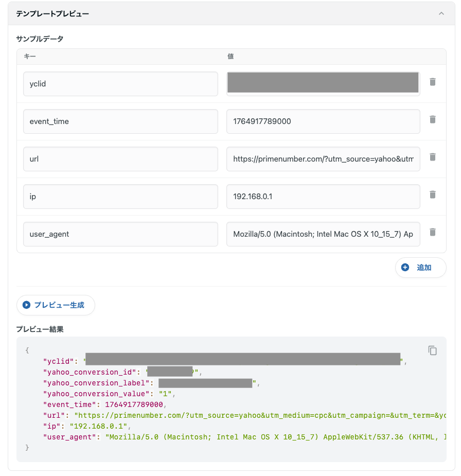Screen dimensions: 461x476
Task: Click the event_time key input
Action: [120, 121]
